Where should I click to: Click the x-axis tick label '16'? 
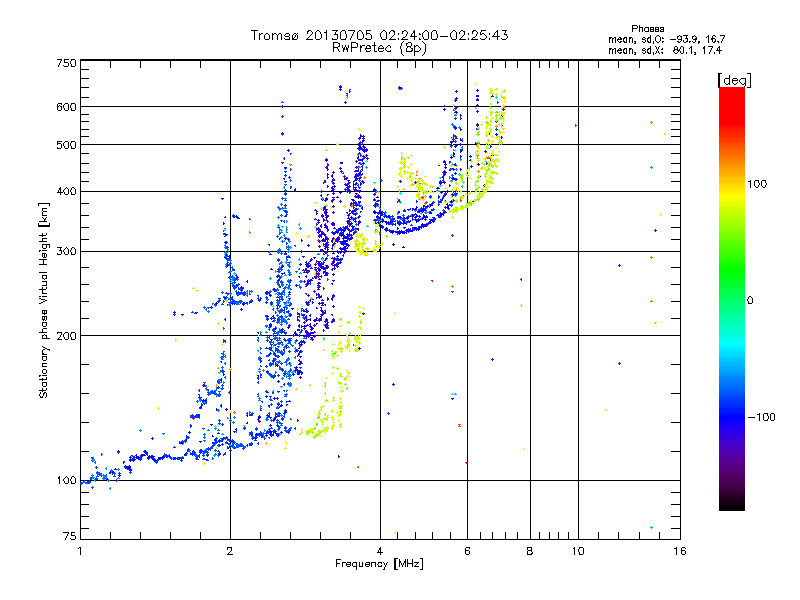point(680,551)
